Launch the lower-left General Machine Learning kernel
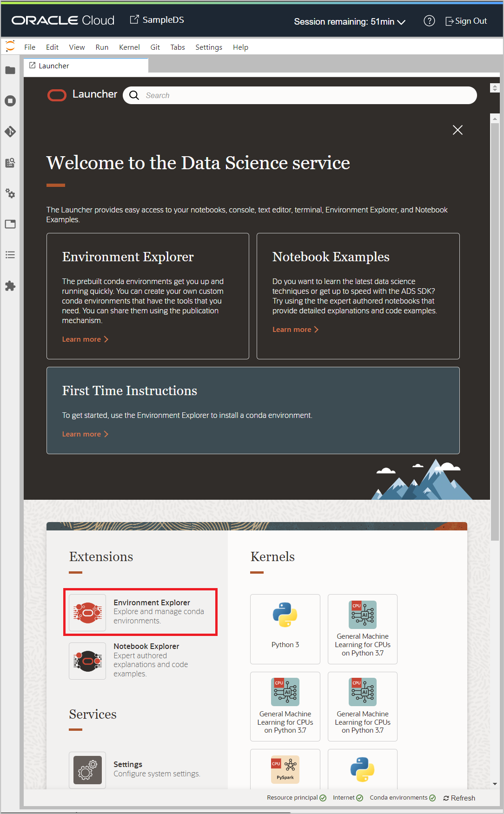The image size is (504, 814). click(x=285, y=707)
